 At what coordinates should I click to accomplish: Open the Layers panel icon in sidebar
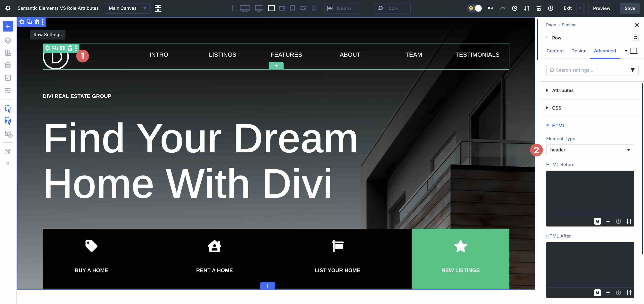pyautogui.click(x=8, y=40)
